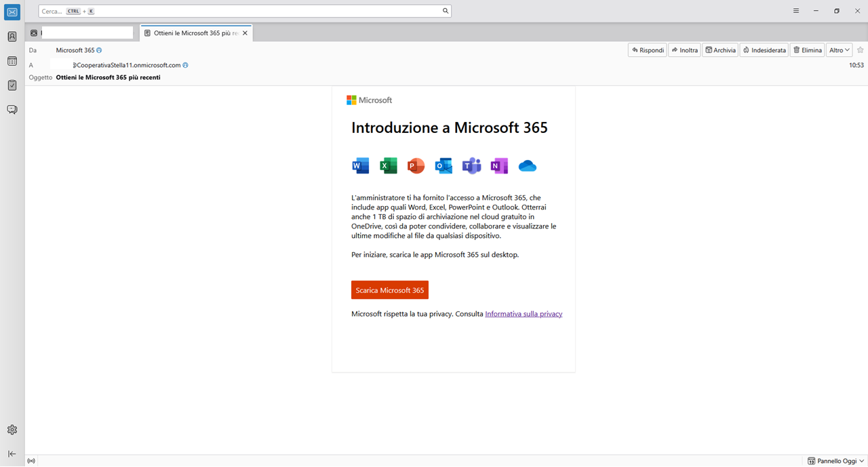The image size is (868, 467).
Task: Toggle the Pannello Oggi pane
Action: click(x=836, y=461)
